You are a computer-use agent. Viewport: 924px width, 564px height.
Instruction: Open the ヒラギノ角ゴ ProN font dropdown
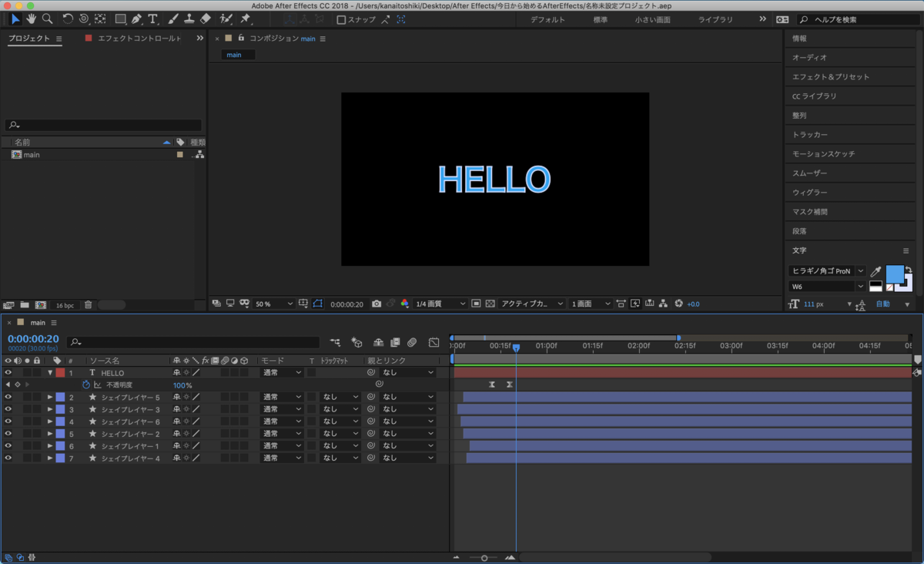[827, 271]
